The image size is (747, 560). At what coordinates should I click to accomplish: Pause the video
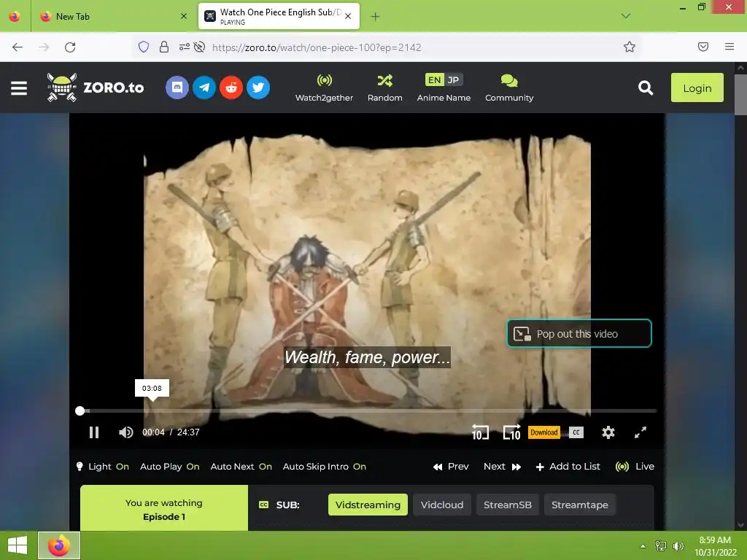point(94,432)
